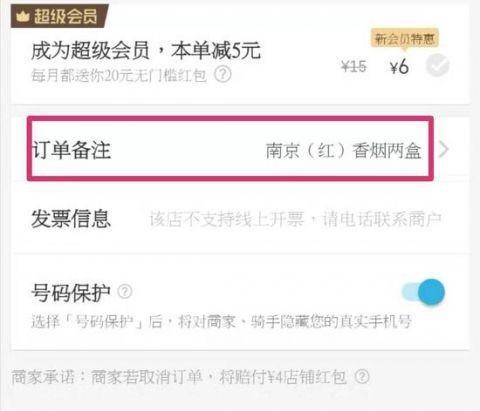The image size is (480, 411).
Task: Tap the 超级会员 crown badge
Action: [x=59, y=16]
